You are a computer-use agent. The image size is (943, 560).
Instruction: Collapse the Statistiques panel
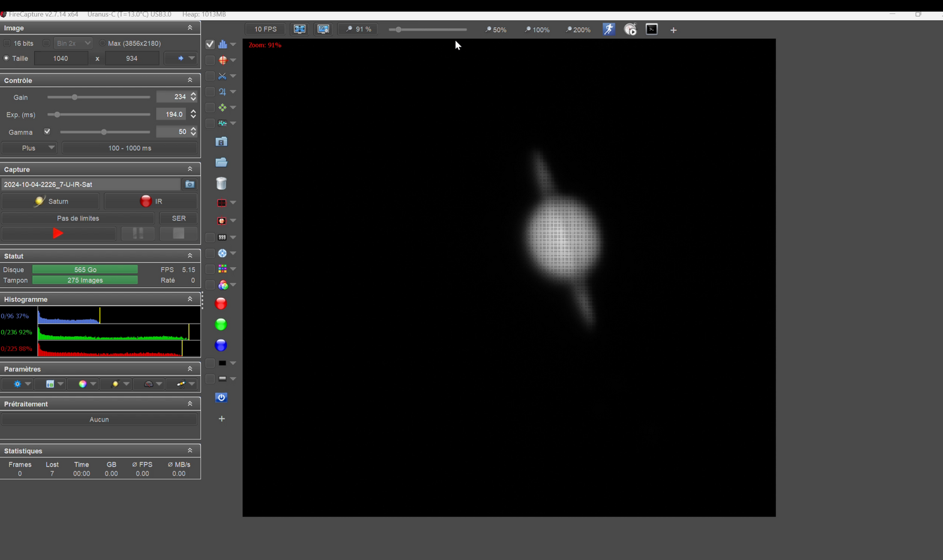point(190,451)
